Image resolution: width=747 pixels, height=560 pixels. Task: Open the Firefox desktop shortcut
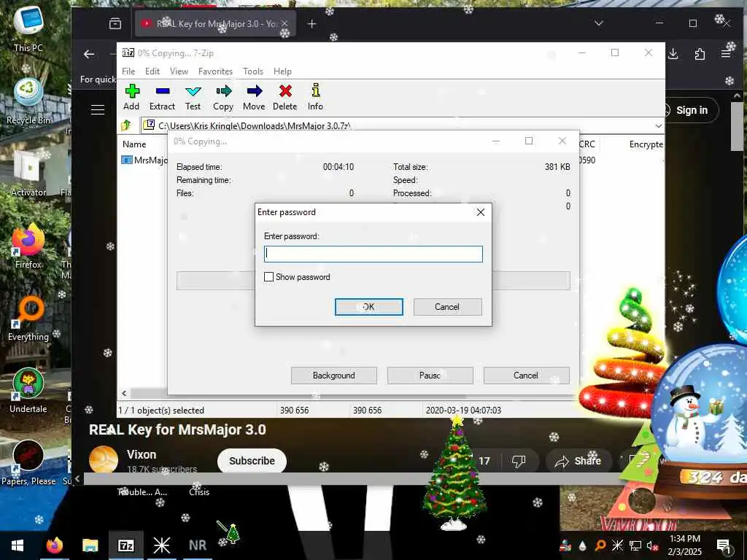[x=28, y=246]
